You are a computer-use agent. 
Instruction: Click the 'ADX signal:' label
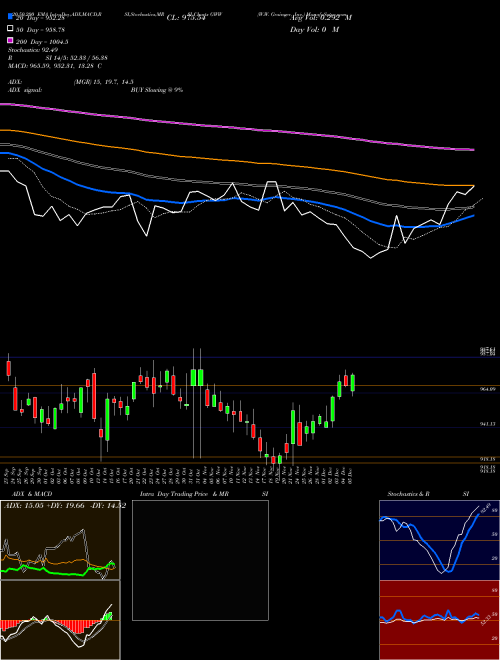click(25, 90)
